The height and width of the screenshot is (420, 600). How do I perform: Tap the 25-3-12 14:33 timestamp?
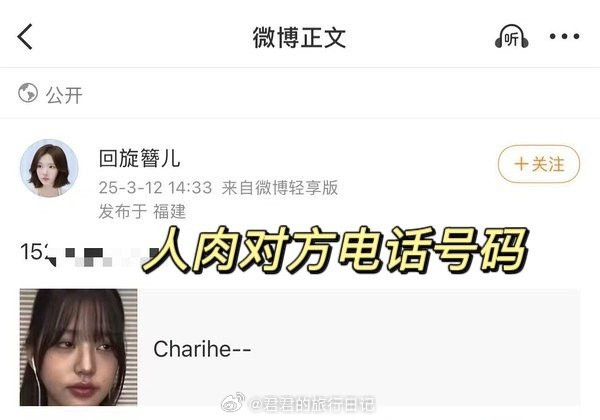tap(155, 187)
